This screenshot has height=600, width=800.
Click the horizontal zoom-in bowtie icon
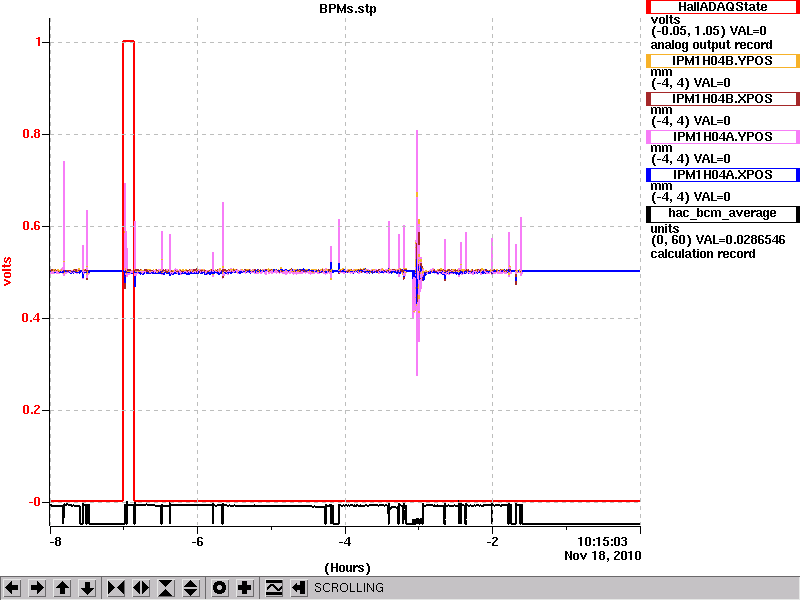point(116,588)
